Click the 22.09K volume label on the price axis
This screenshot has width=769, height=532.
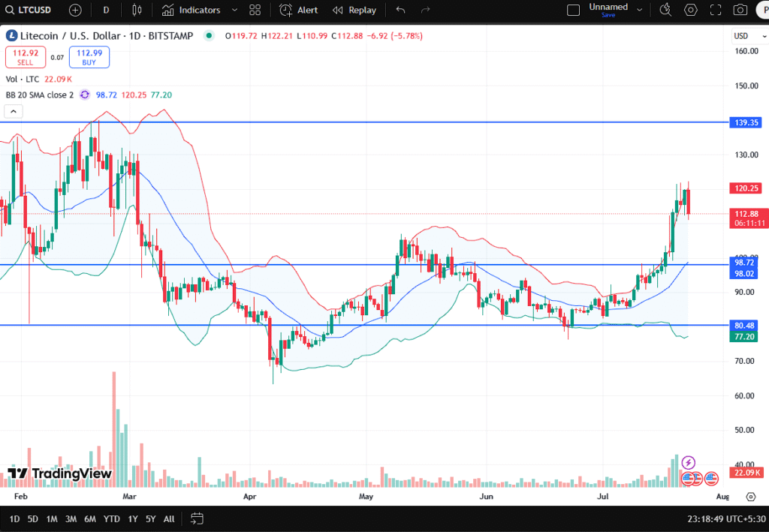[746, 472]
